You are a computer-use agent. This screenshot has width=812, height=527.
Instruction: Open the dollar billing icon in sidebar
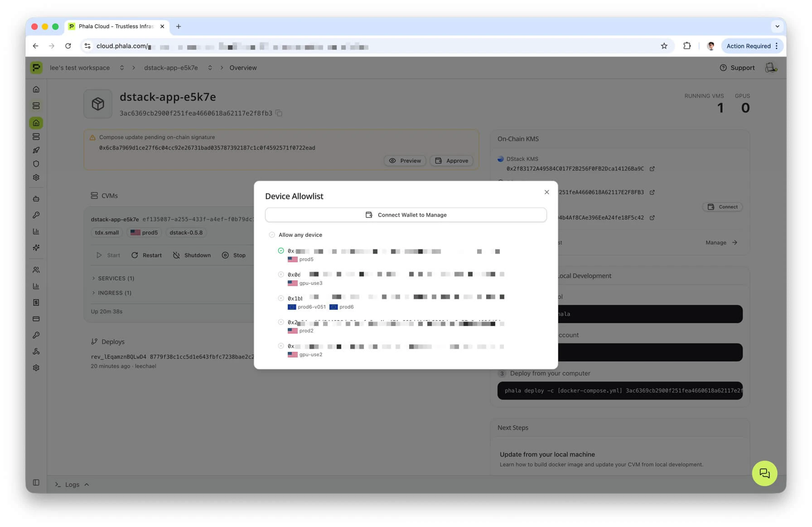(x=36, y=303)
